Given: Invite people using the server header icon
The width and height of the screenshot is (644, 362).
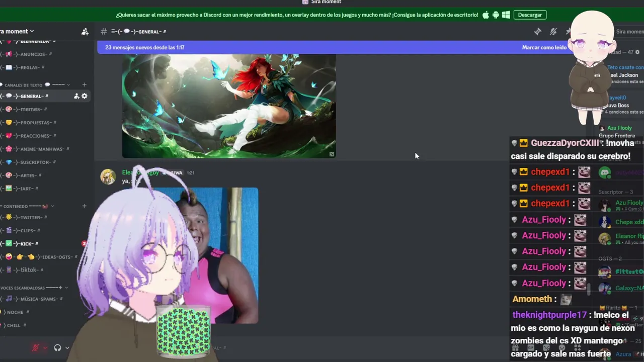Looking at the screenshot, I should pyautogui.click(x=85, y=31).
